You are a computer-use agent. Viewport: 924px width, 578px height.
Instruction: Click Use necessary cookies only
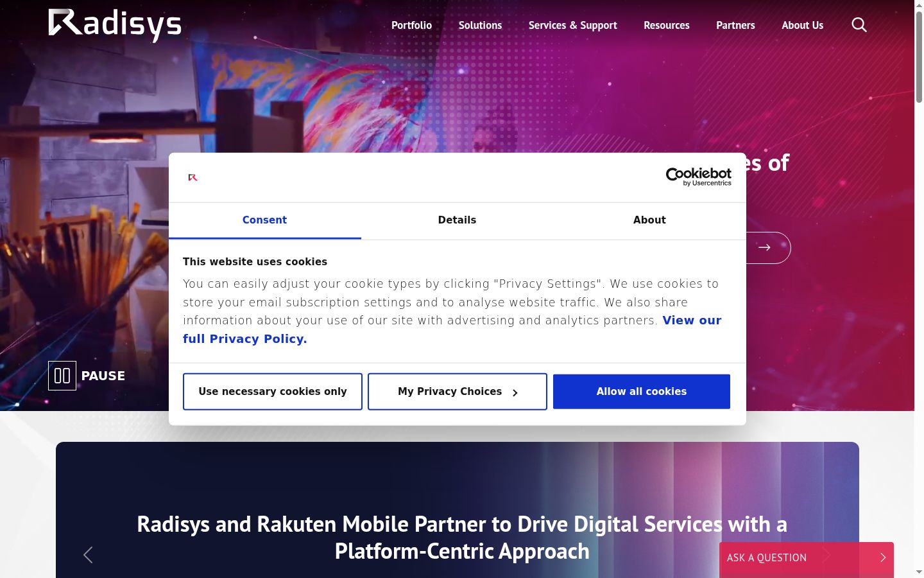click(273, 392)
